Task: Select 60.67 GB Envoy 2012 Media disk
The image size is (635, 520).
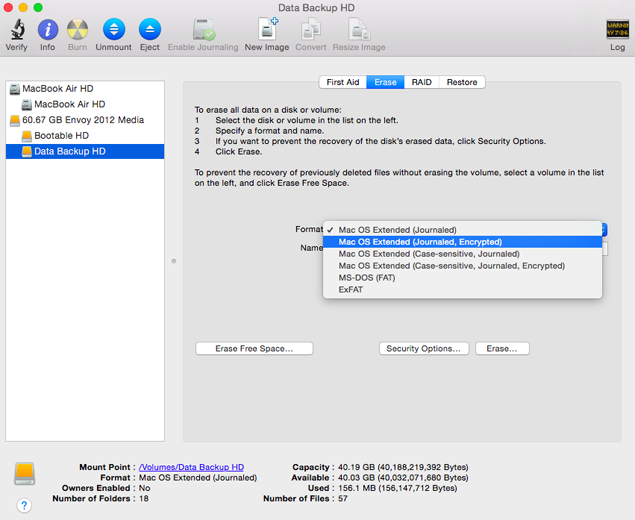Action: (x=85, y=120)
